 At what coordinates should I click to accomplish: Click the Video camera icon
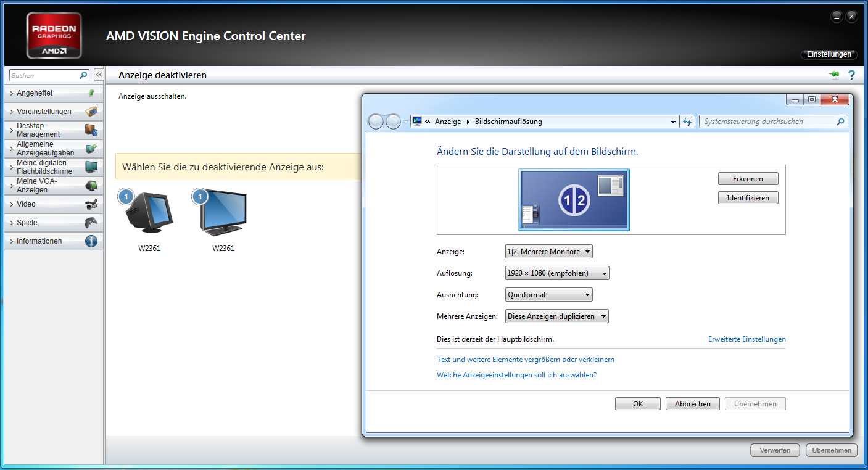tap(91, 204)
